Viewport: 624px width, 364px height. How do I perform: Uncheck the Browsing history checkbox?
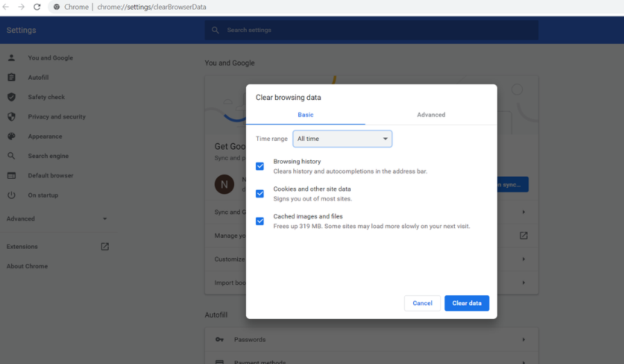260,166
